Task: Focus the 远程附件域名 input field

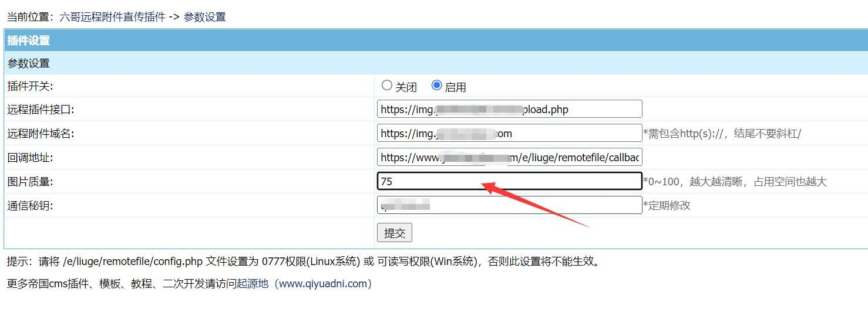Action: pyautogui.click(x=509, y=133)
